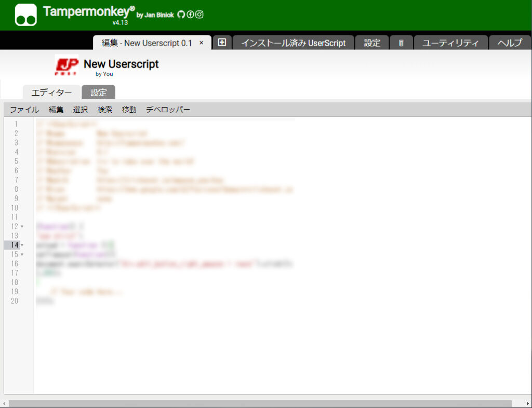Open the 選択 menu
This screenshot has width=532, height=408.
click(81, 110)
